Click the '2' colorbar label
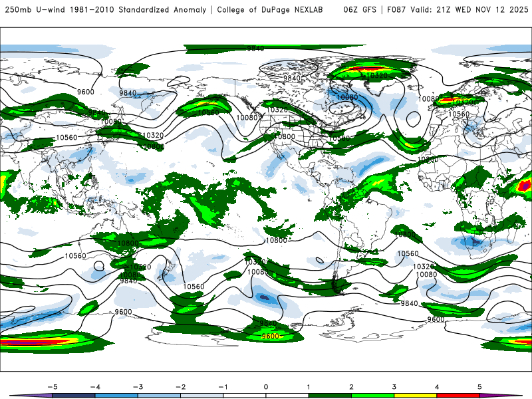 tap(351, 387)
